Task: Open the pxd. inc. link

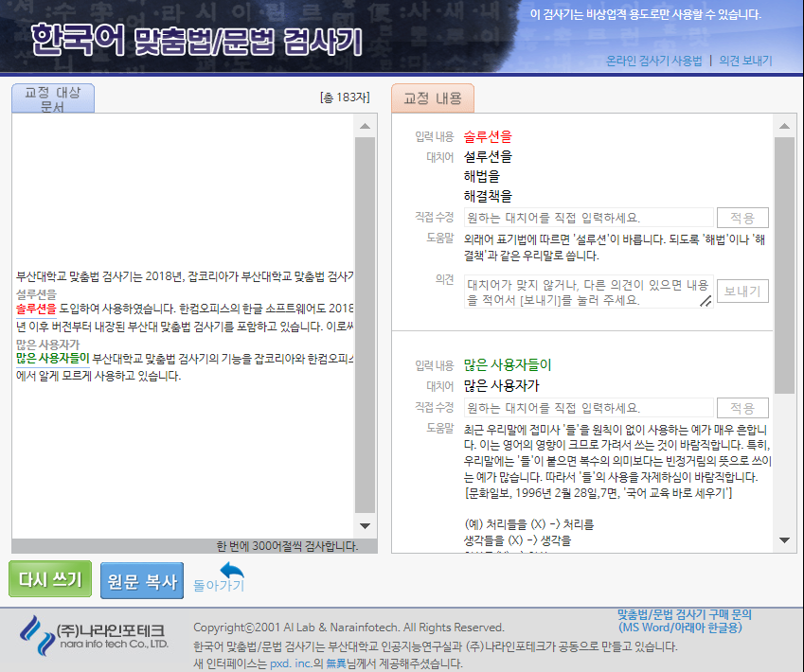Action: click(291, 663)
